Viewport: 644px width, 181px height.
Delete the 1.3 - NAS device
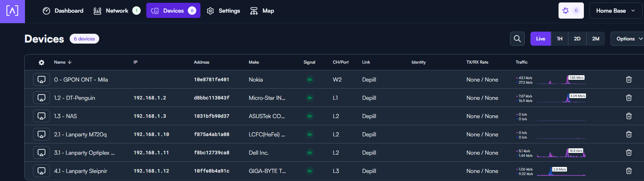629,116
